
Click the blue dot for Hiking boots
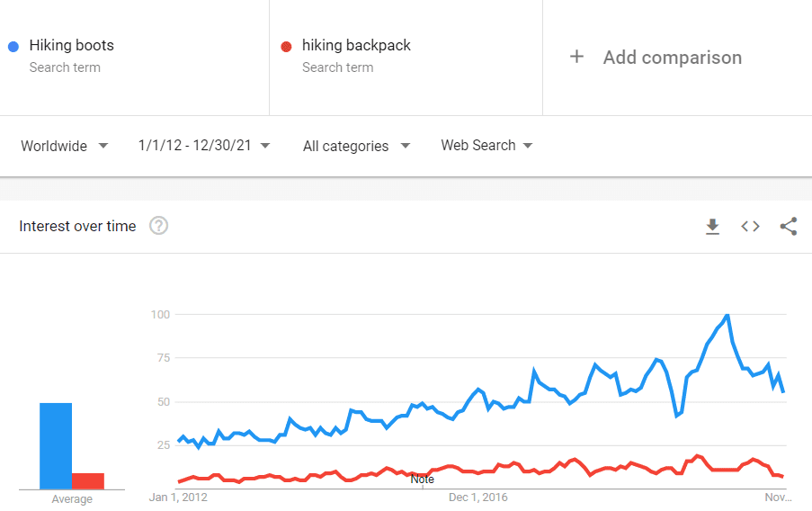point(13,47)
